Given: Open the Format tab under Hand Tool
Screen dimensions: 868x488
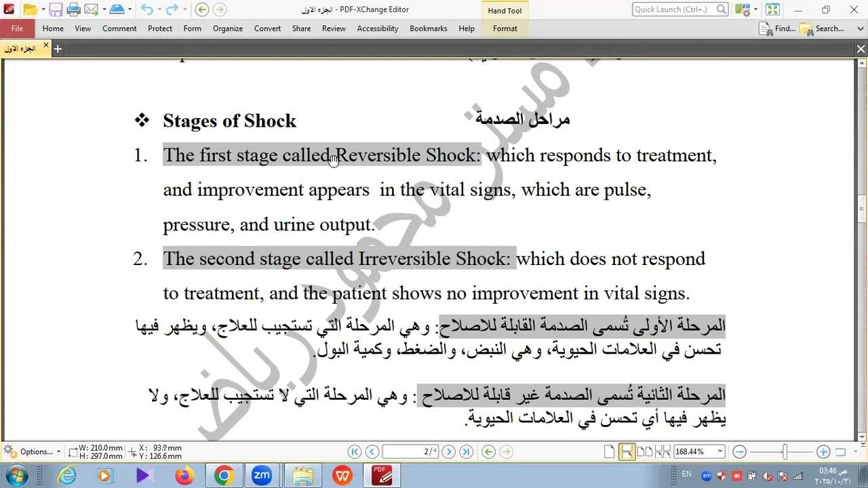Looking at the screenshot, I should 505,28.
